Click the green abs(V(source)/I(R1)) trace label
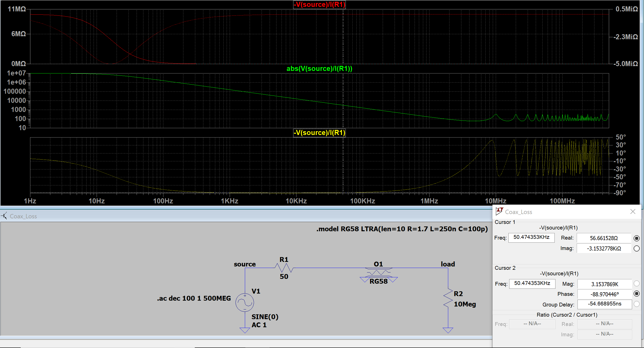This screenshot has height=348, width=644. pos(319,68)
